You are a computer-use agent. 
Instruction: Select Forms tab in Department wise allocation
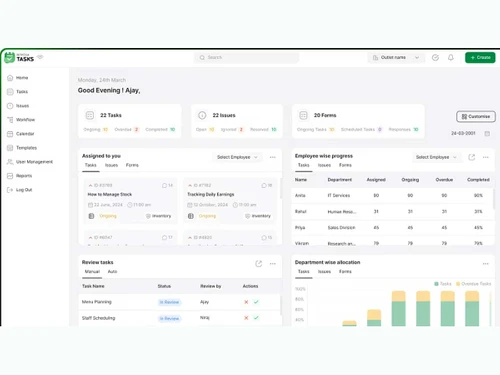(345, 271)
